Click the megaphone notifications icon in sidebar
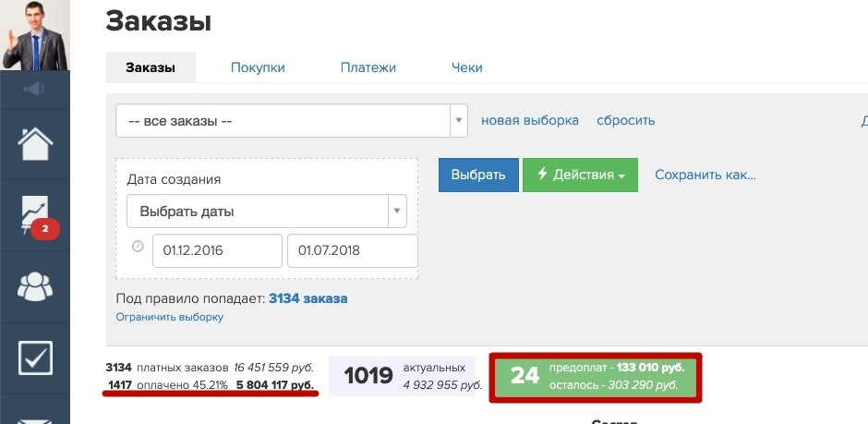This screenshot has width=868, height=424. click(x=35, y=89)
